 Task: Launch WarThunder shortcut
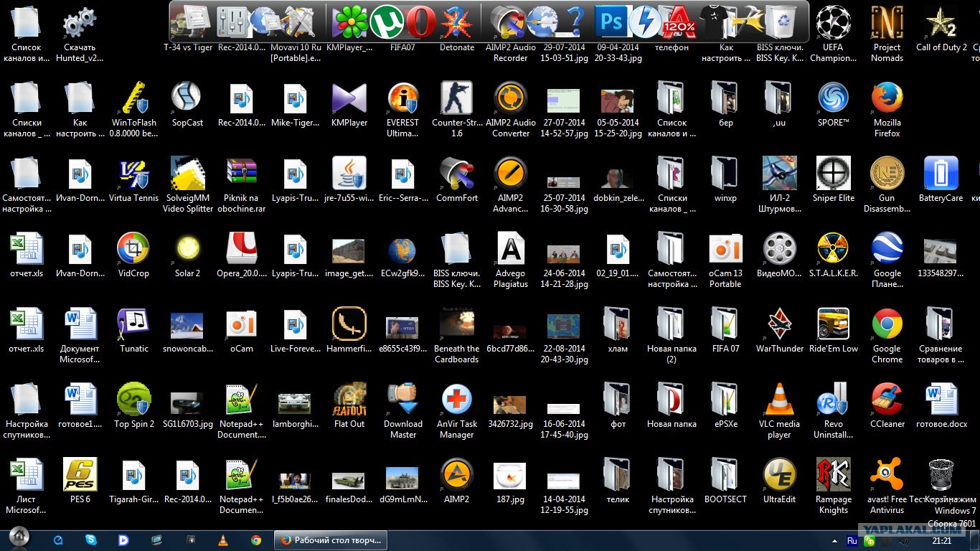coord(779,331)
